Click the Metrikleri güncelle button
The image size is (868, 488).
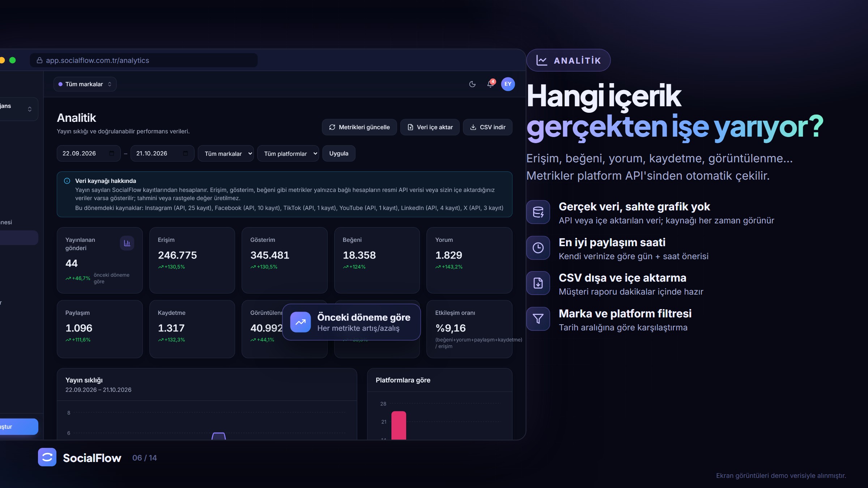(x=359, y=127)
